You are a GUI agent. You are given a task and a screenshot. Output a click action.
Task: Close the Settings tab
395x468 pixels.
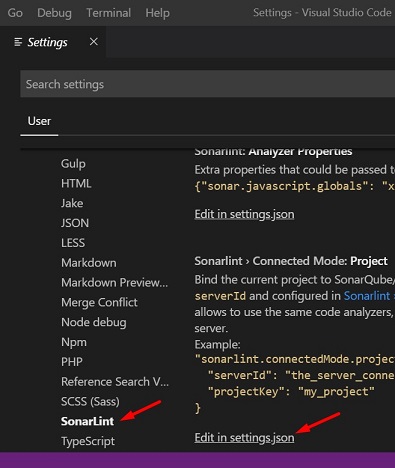click(x=94, y=42)
